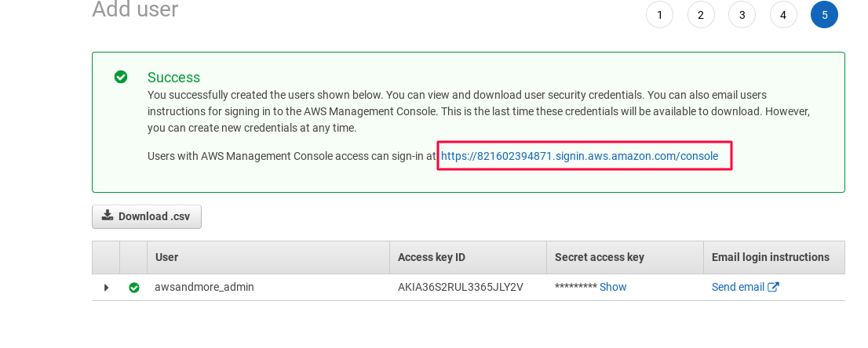Screen dimensions: 868x348
Task: Click the Download .csv button
Action: coord(147,216)
